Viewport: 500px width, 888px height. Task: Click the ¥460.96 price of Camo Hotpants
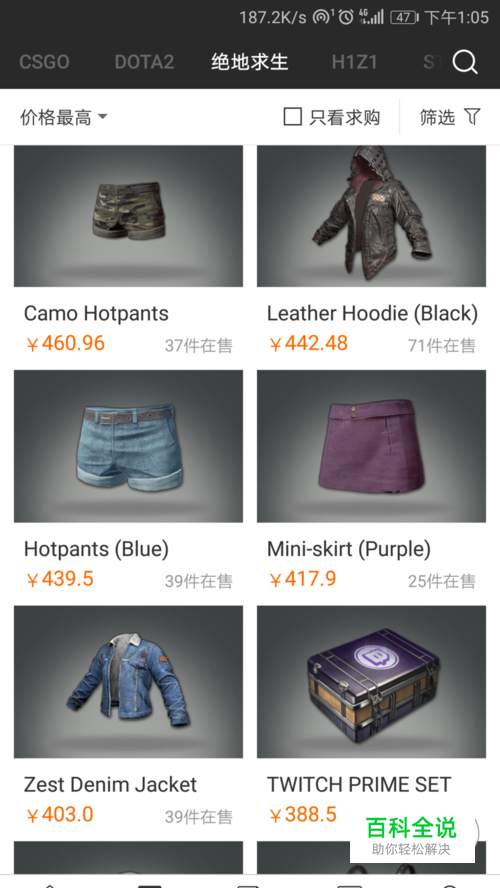point(66,343)
